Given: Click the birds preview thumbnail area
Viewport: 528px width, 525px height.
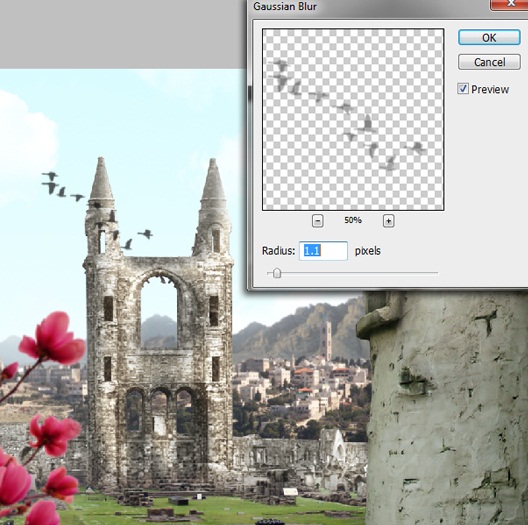Looking at the screenshot, I should 353,120.
